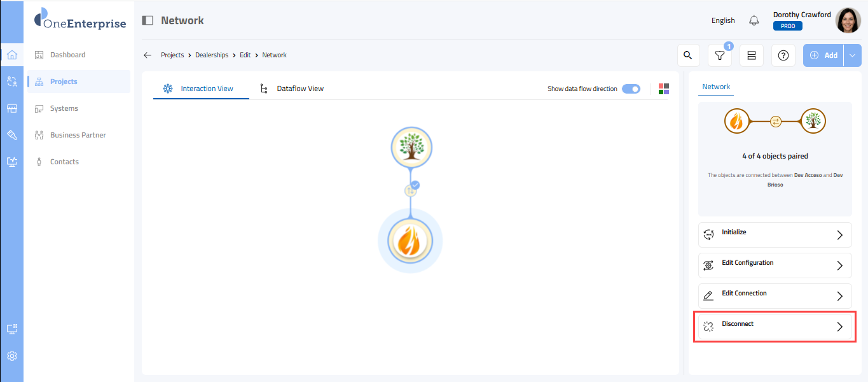
Task: Open the help question mark icon
Action: [783, 55]
